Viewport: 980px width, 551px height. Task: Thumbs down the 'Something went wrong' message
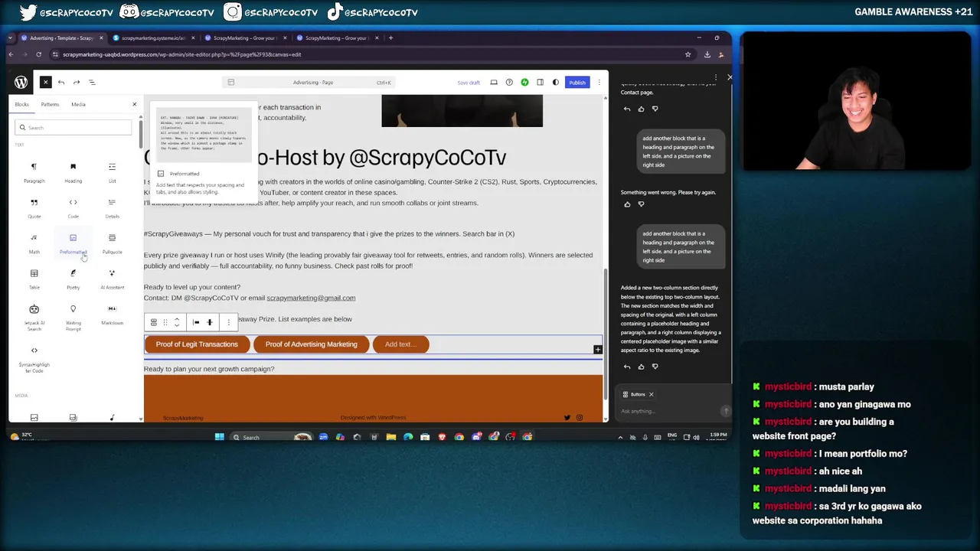tap(641, 204)
